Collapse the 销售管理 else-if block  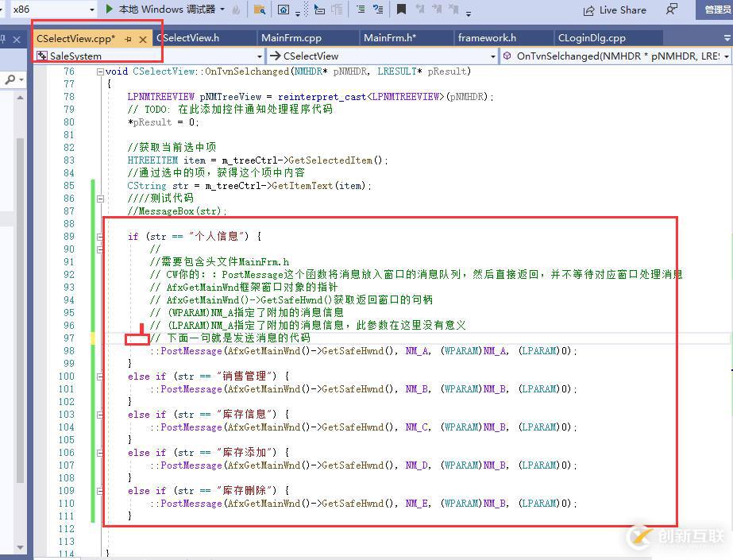click(x=100, y=377)
